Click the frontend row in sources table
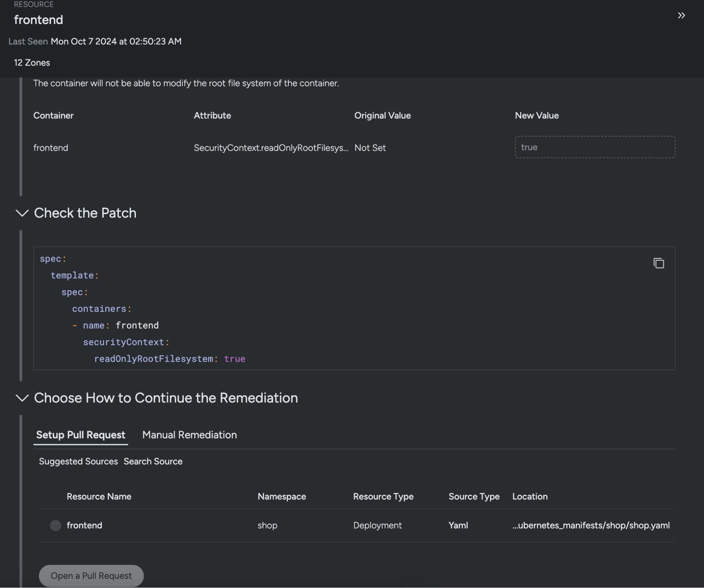The height and width of the screenshot is (588, 704). [85, 525]
